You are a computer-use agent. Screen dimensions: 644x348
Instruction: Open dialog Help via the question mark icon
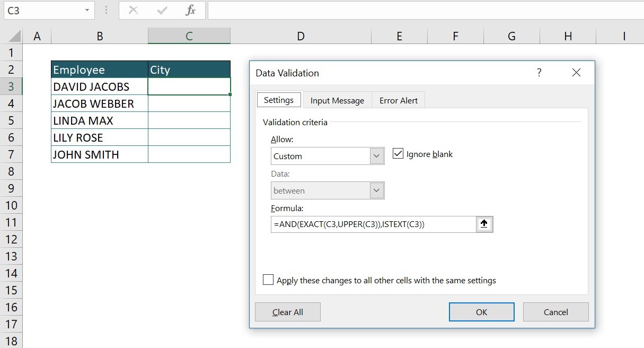(539, 73)
